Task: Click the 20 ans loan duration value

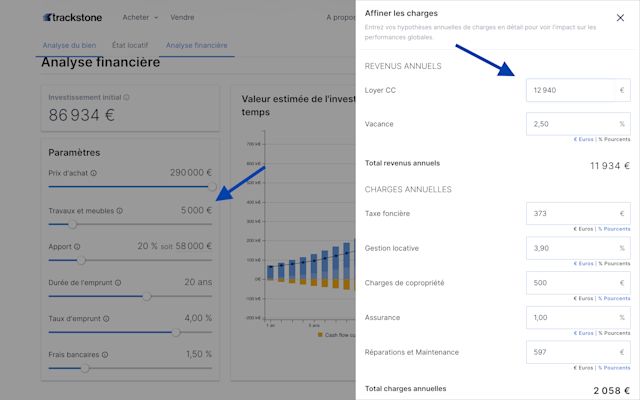Action: pyautogui.click(x=198, y=282)
